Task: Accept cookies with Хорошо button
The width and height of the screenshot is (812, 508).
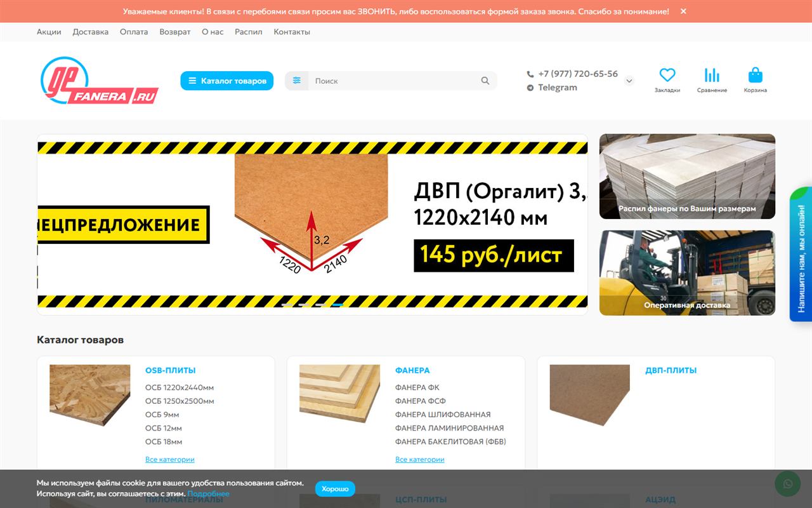Action: [335, 489]
